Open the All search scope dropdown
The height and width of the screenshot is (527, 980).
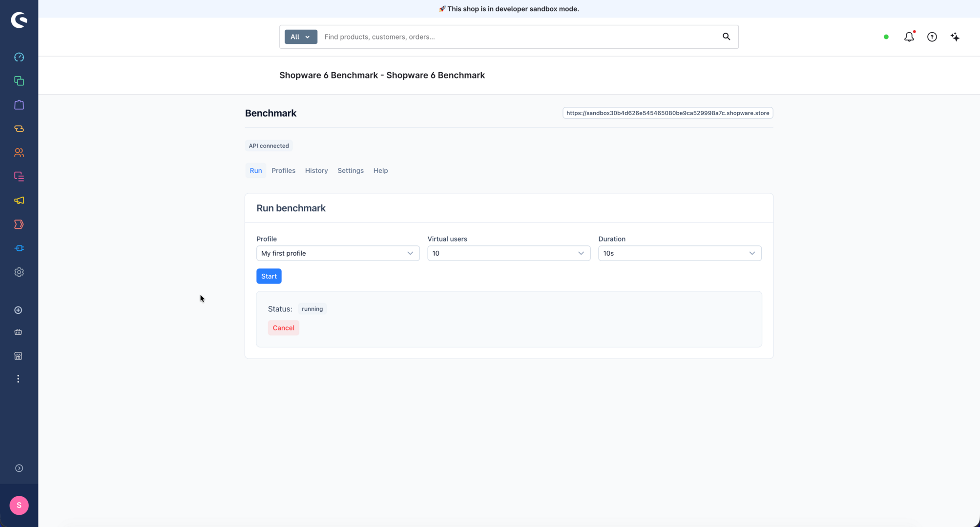tap(301, 37)
